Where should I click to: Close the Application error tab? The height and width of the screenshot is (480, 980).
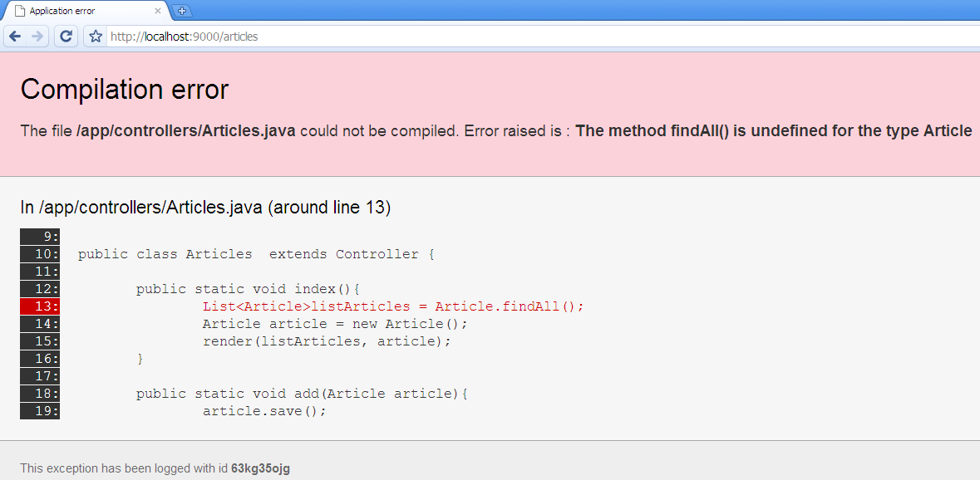(x=158, y=11)
